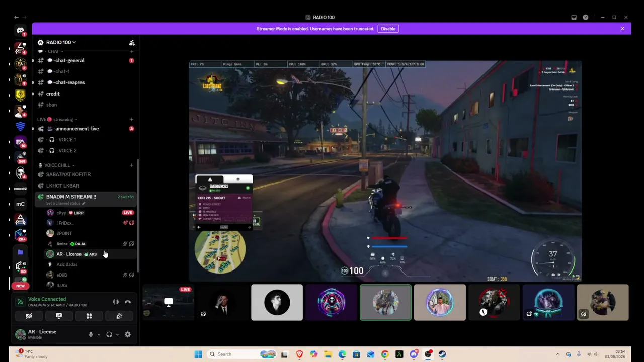This screenshot has height=362, width=644.
Task: Set a channel status link
Action: point(65,203)
